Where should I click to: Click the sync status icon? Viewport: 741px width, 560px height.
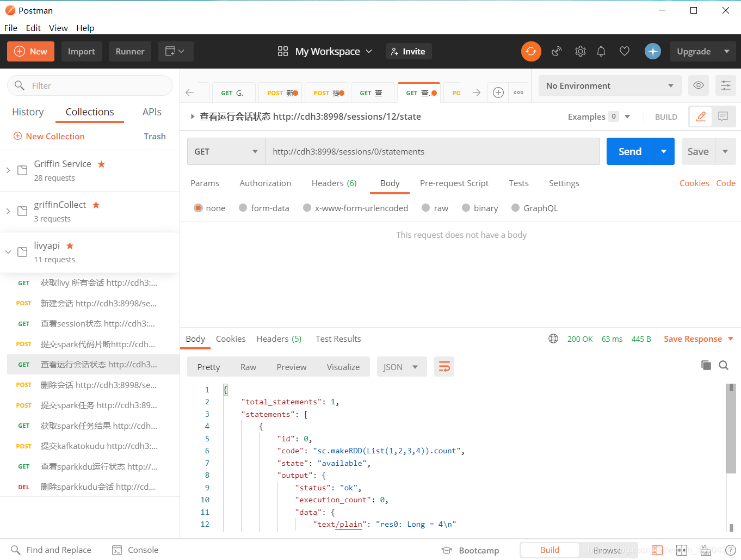[x=531, y=51]
